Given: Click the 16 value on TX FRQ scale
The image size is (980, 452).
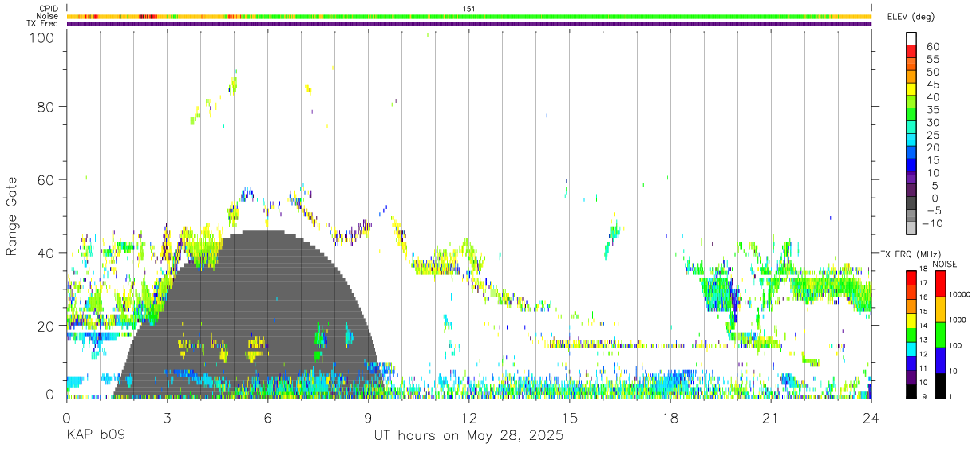Looking at the screenshot, I should [922, 297].
